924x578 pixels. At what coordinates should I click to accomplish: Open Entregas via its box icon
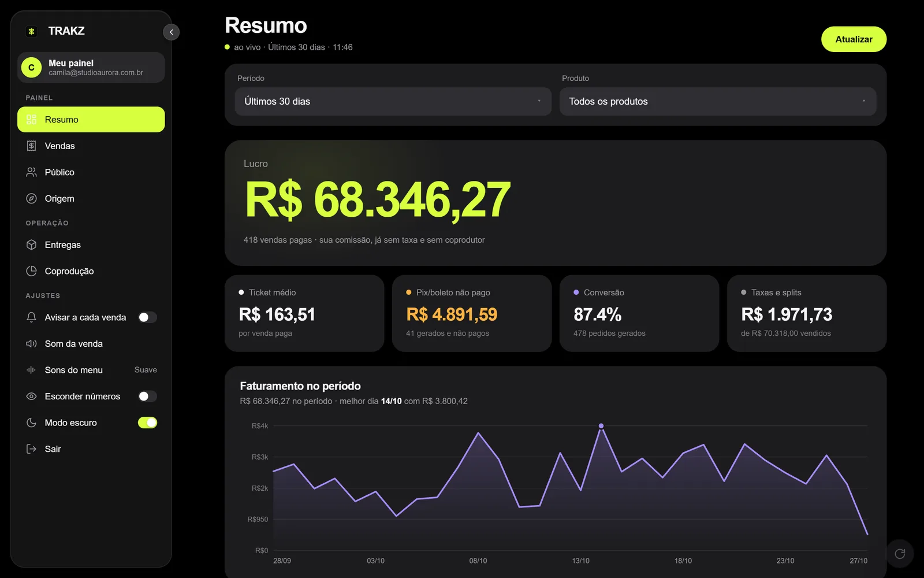coord(32,245)
